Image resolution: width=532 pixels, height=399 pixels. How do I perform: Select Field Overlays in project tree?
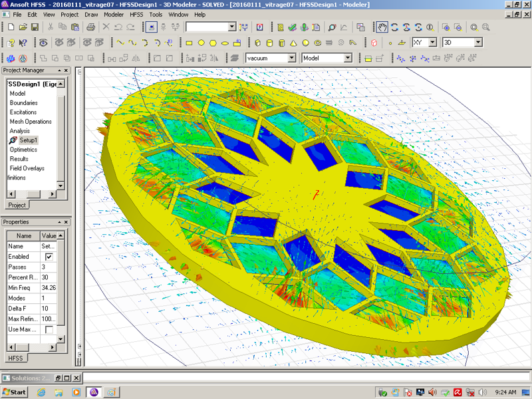coord(27,168)
